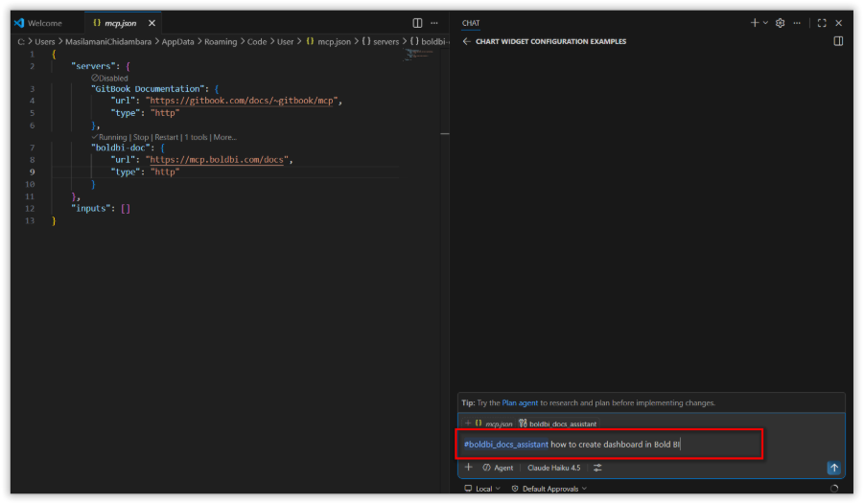Click User breadcrumb segment
Viewport: 864px width, 504px height.
click(x=285, y=42)
